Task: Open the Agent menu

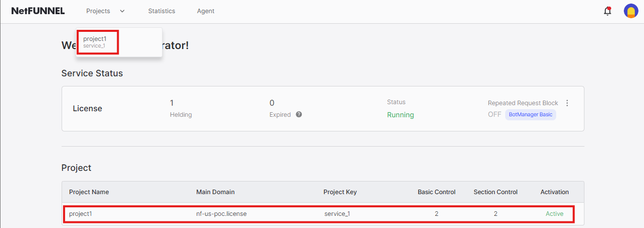Action: tap(205, 11)
